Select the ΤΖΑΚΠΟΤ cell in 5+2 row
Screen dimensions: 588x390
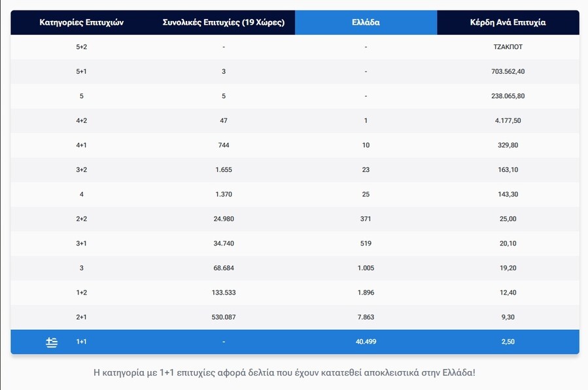(x=508, y=47)
